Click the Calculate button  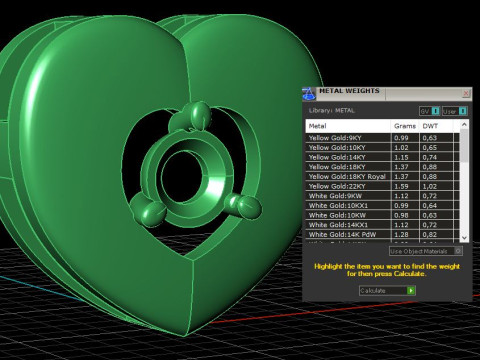(387, 291)
